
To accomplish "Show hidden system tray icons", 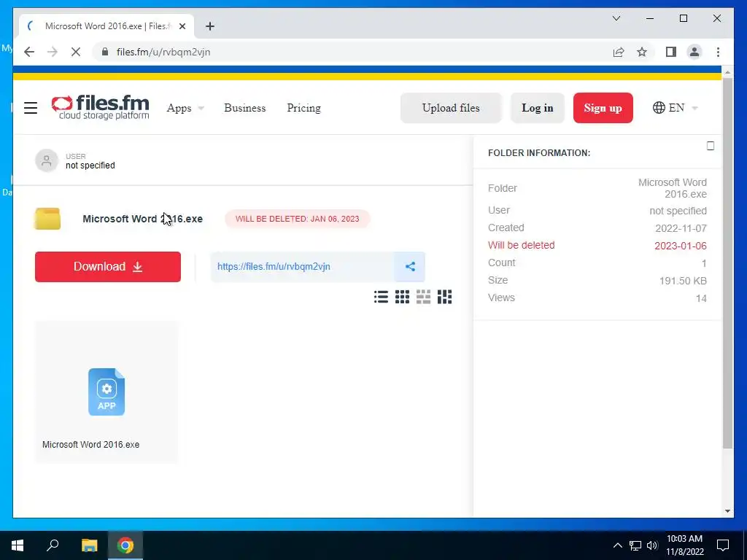I will pos(617,545).
